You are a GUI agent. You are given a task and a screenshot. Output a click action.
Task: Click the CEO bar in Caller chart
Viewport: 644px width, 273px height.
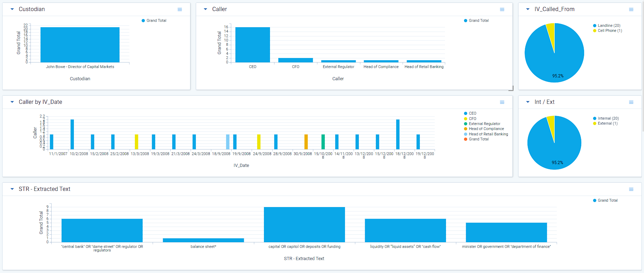252,45
